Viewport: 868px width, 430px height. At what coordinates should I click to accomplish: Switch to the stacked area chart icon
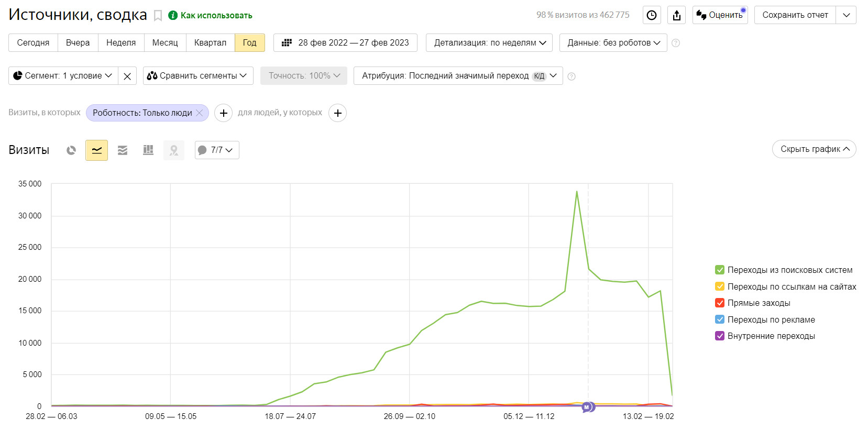[123, 150]
